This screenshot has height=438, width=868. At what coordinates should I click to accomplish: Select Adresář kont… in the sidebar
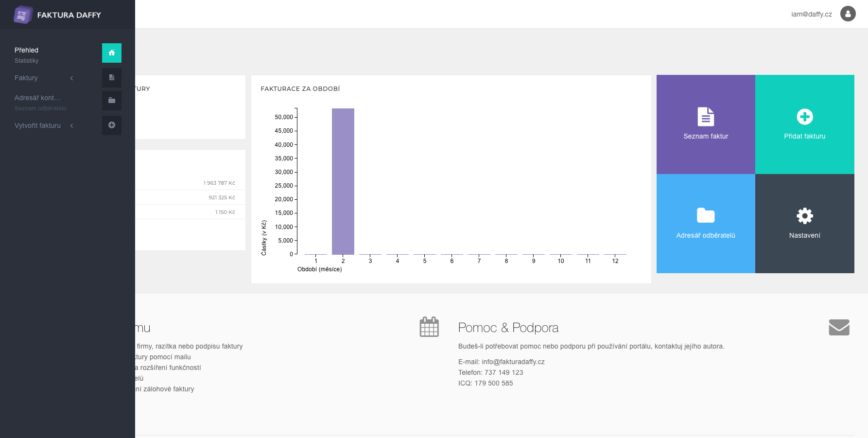[x=37, y=98]
